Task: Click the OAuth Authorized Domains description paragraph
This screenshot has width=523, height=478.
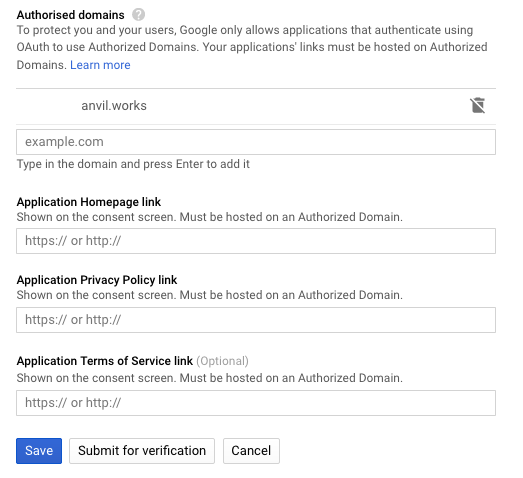Action: [x=252, y=47]
